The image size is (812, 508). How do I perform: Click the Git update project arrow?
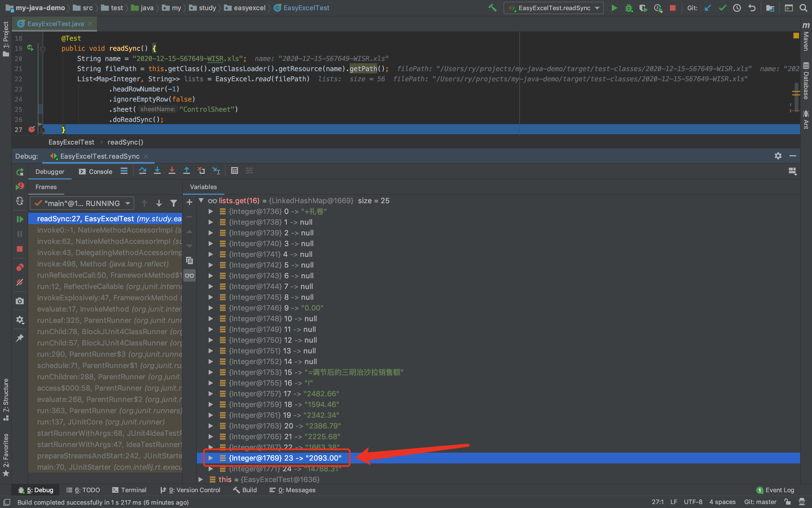point(708,8)
